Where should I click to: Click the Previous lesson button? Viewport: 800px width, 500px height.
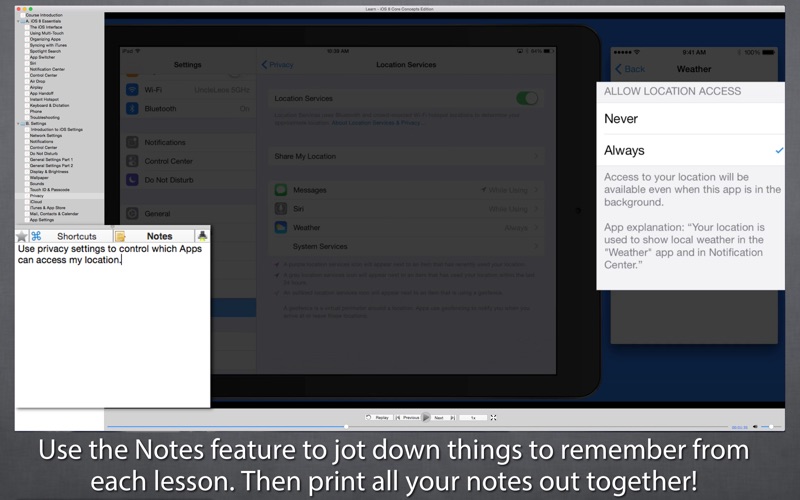pos(408,417)
